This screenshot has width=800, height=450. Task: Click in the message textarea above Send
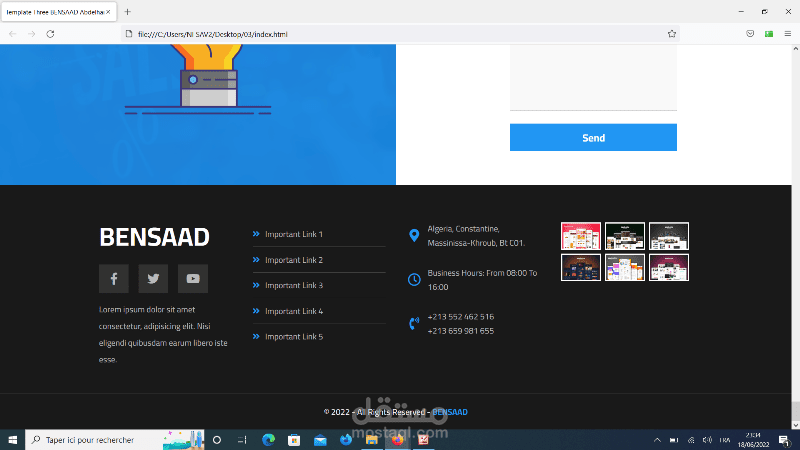coord(593,77)
